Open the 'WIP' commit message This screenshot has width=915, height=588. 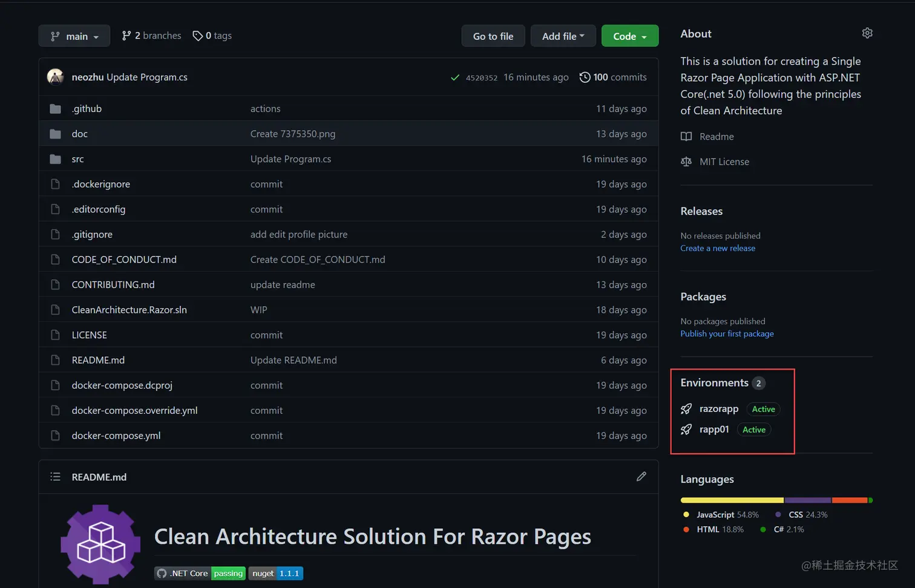[258, 310]
